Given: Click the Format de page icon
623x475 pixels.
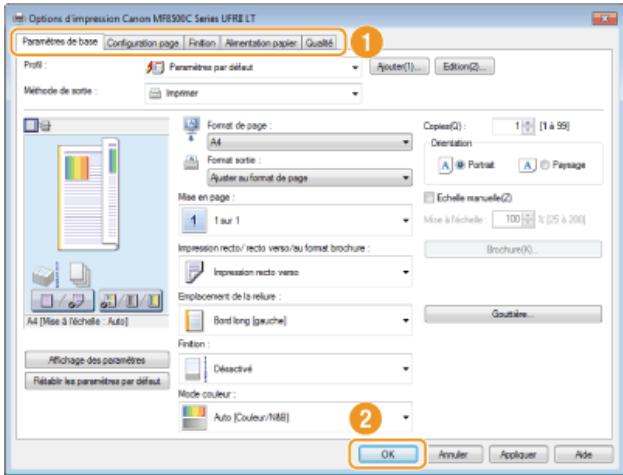Looking at the screenshot, I should pos(192,129).
